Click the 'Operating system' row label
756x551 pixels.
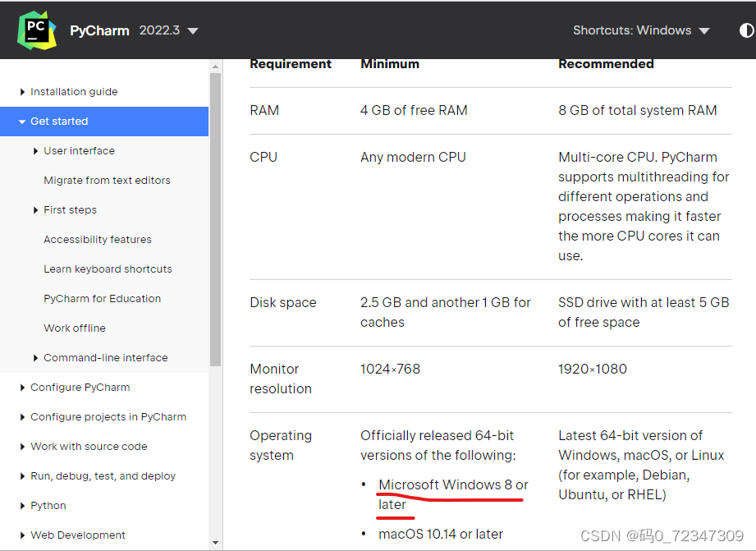pos(281,445)
